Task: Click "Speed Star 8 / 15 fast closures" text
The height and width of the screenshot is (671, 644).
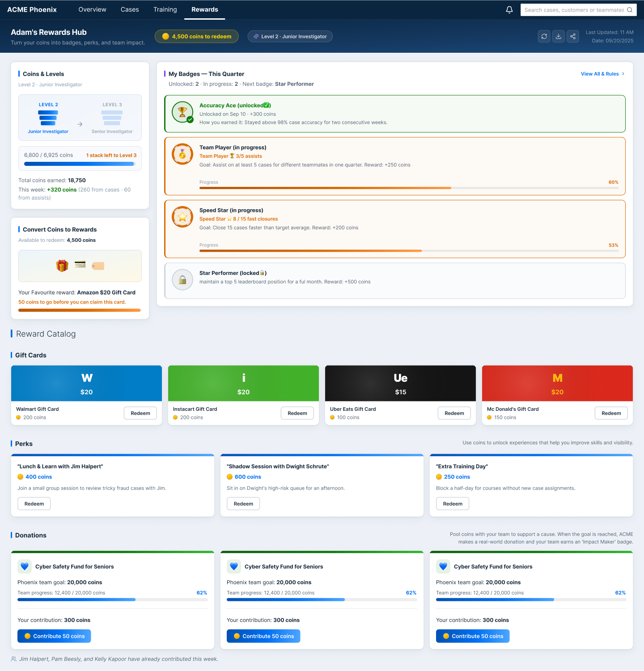Action: coord(238,219)
